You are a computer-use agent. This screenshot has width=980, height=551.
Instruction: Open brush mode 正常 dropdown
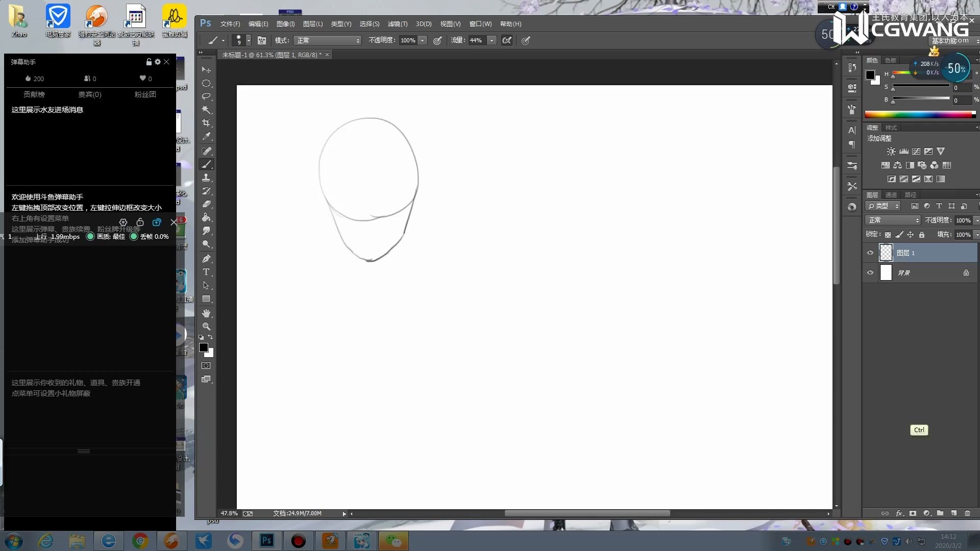pyautogui.click(x=327, y=40)
